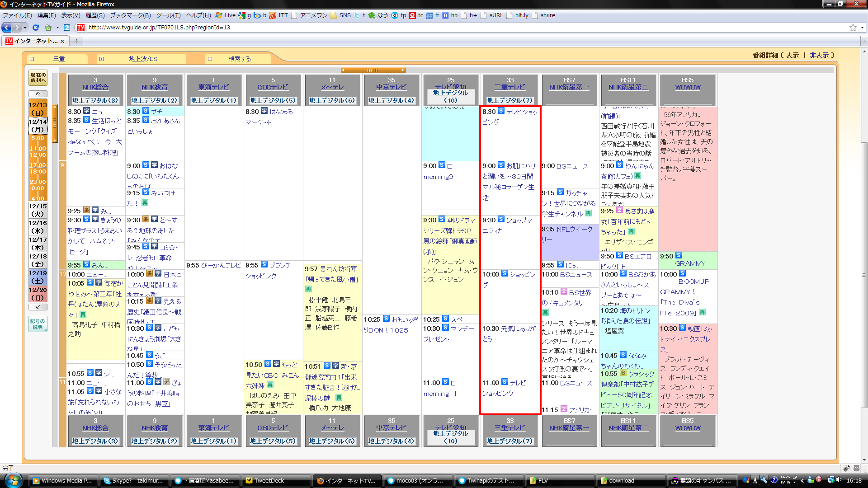Open the ブックマーク menu
Screen dimensions: 868x488
tap(130, 15)
